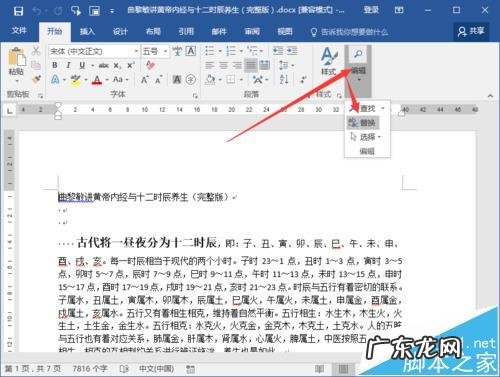Click the Copy icon under Cut
Screen dimensions: 500x377
point(36,65)
